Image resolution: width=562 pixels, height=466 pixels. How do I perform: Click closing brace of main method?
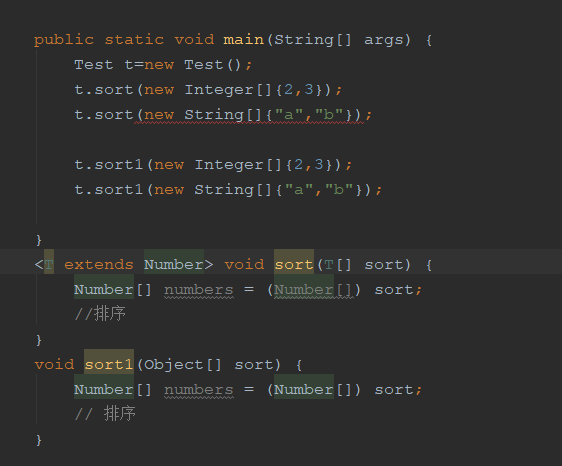39,240
